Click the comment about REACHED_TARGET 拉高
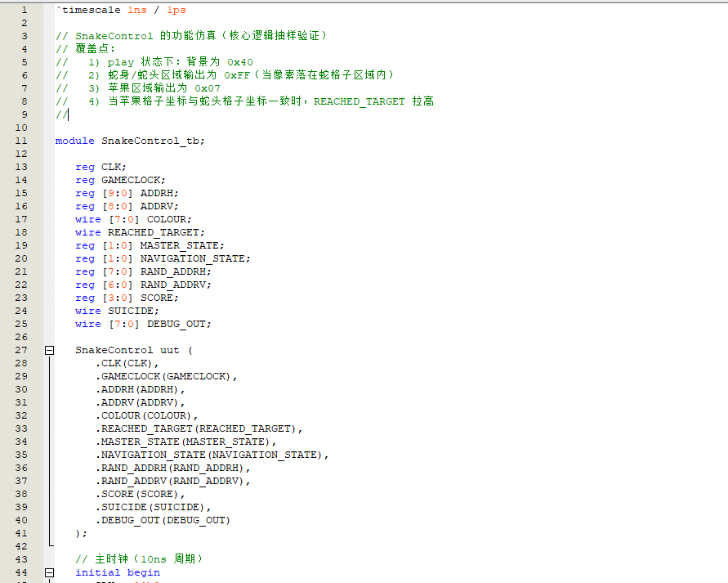The image size is (728, 583). point(244,101)
